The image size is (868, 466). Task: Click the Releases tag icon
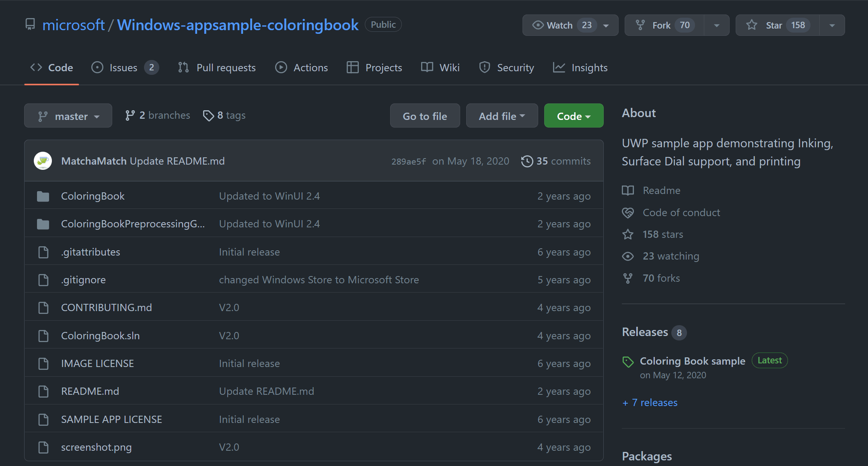628,362
